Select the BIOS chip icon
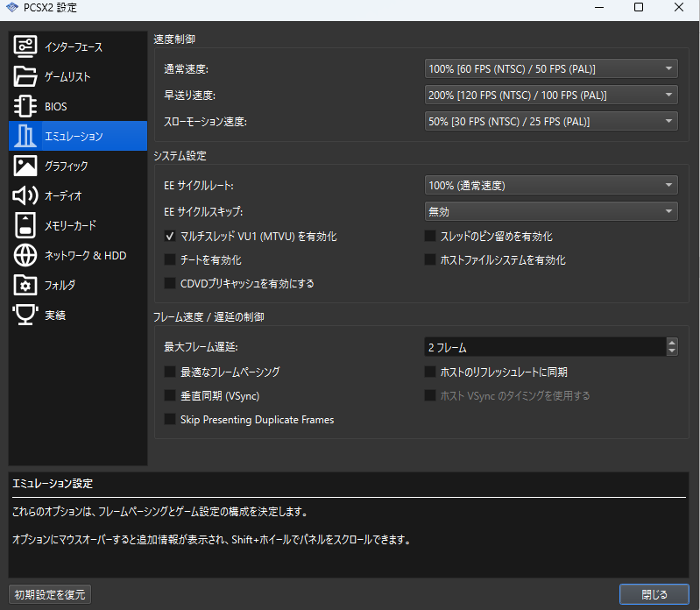Screen dimensions: 700x610 point(25,106)
